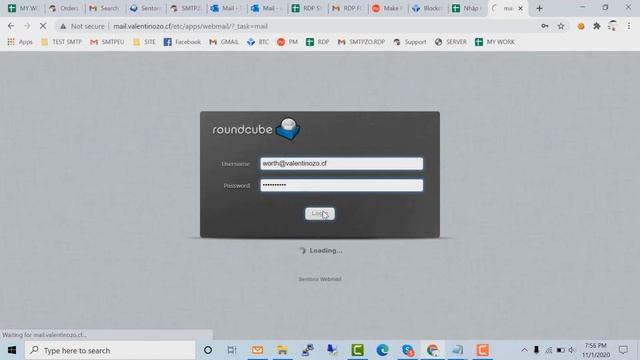Open the Apps bookmarks shortcut
This screenshot has height=360, width=640.
[x=20, y=42]
